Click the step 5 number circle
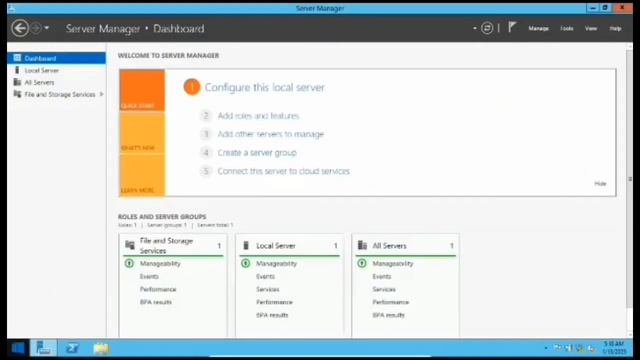The image size is (640, 360). (x=206, y=171)
